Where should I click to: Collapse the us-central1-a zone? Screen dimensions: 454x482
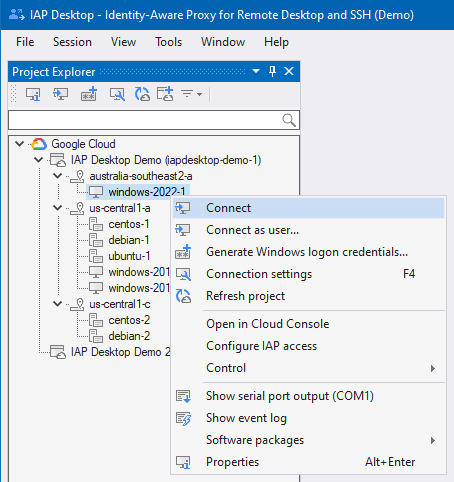click(58, 208)
